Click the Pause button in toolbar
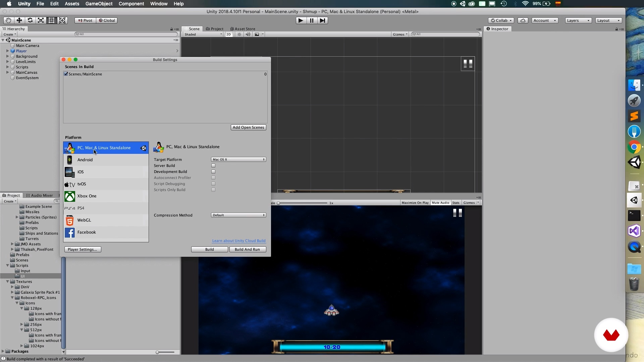This screenshot has width=644, height=362. point(312,20)
